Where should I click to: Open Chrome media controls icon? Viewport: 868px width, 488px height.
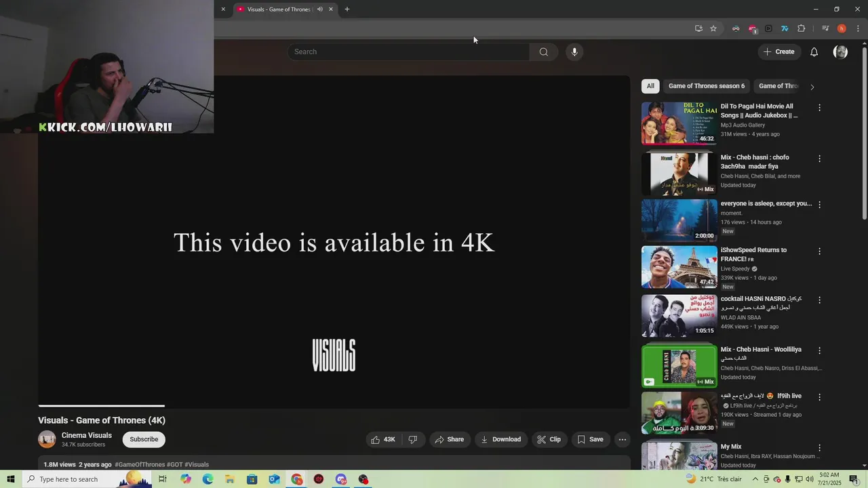pyautogui.click(x=825, y=28)
